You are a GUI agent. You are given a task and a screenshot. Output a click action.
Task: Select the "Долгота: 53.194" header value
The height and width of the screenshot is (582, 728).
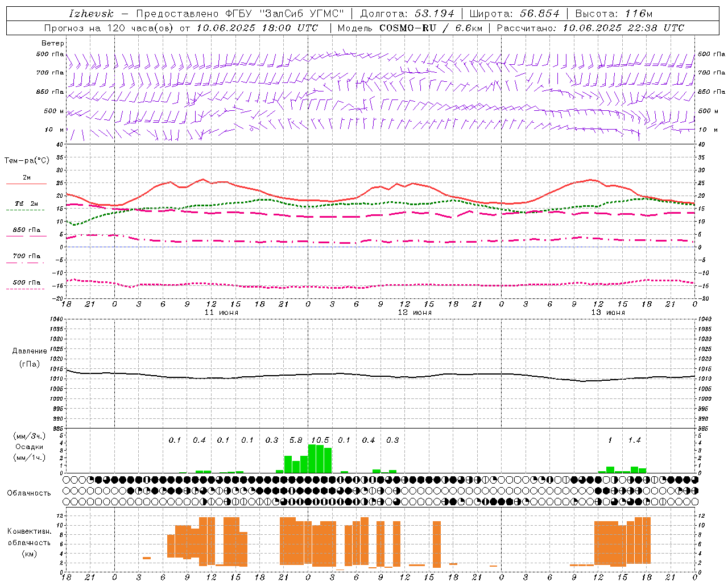click(407, 14)
